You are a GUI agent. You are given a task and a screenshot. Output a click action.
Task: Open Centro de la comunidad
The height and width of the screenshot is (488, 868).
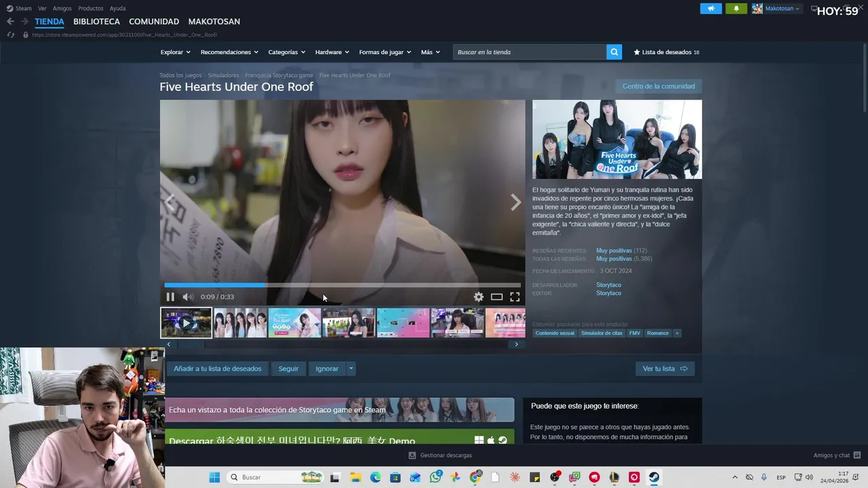(658, 86)
